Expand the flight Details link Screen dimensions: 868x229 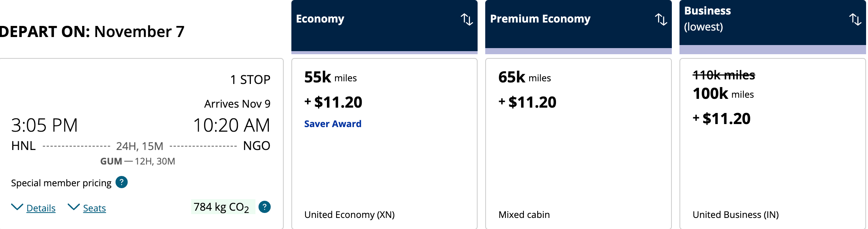coord(41,208)
